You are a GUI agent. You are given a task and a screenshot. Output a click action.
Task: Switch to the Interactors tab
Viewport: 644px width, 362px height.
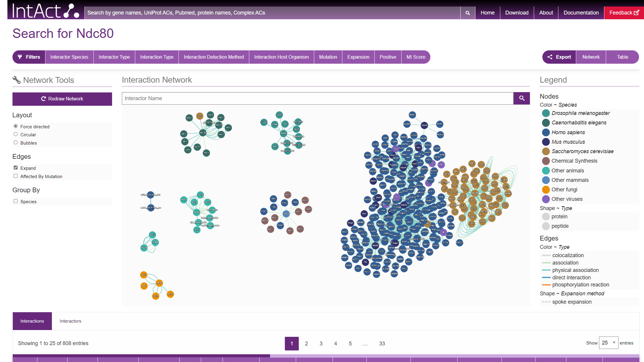click(70, 321)
